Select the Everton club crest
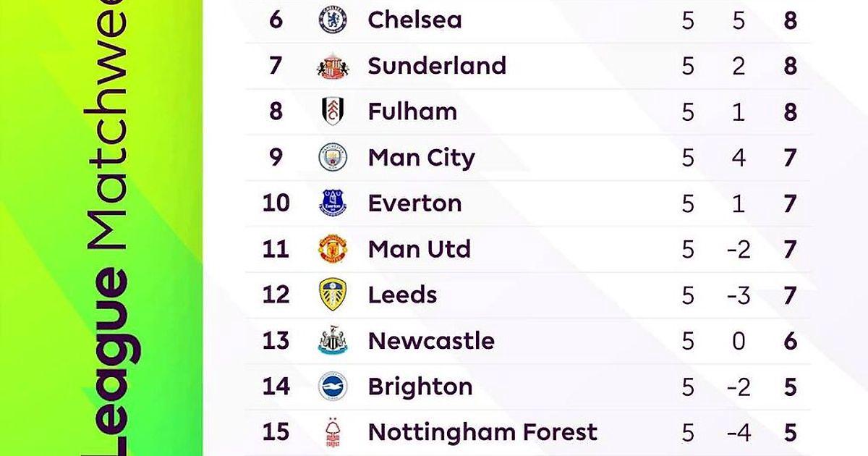Screen dimensions: 868x456 (x=333, y=203)
